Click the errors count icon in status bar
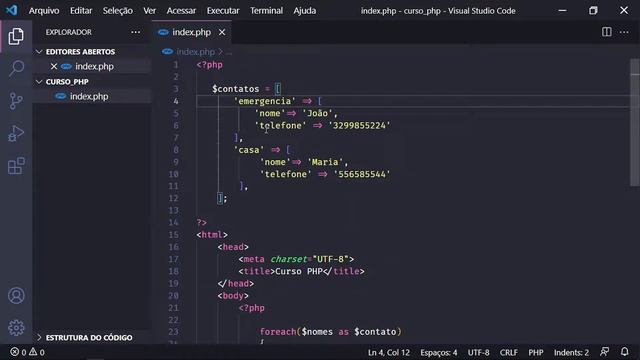Viewport: 640px width, 360px height. point(15,352)
